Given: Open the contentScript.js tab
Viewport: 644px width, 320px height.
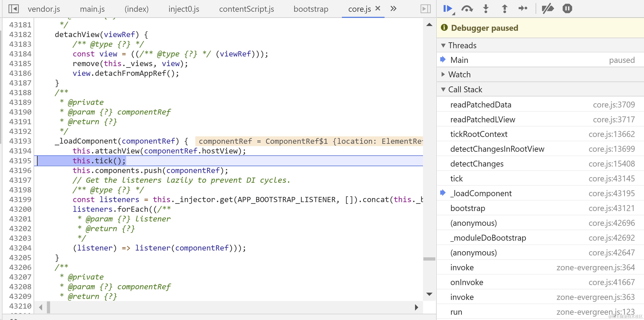Looking at the screenshot, I should pos(246,9).
